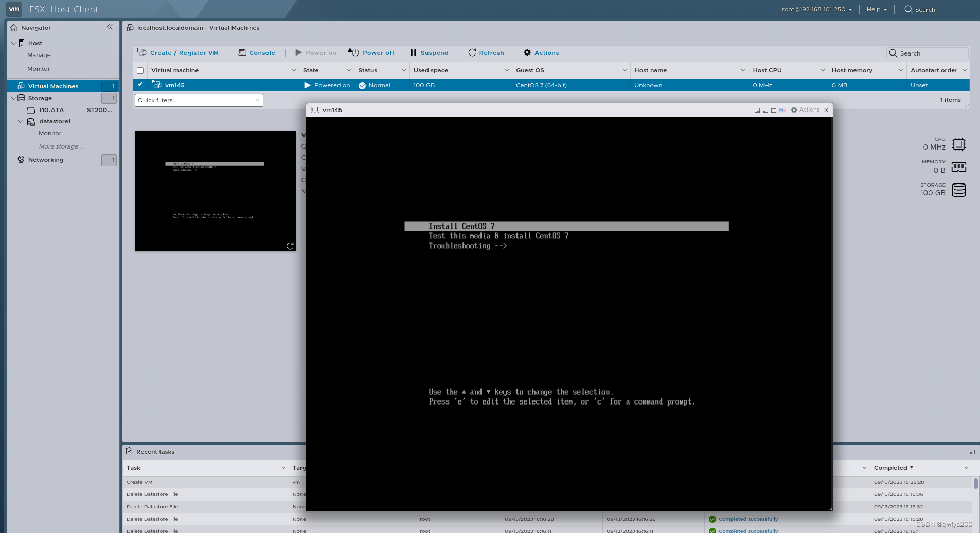
Task: Make console window full-size icon
Action: [774, 110]
